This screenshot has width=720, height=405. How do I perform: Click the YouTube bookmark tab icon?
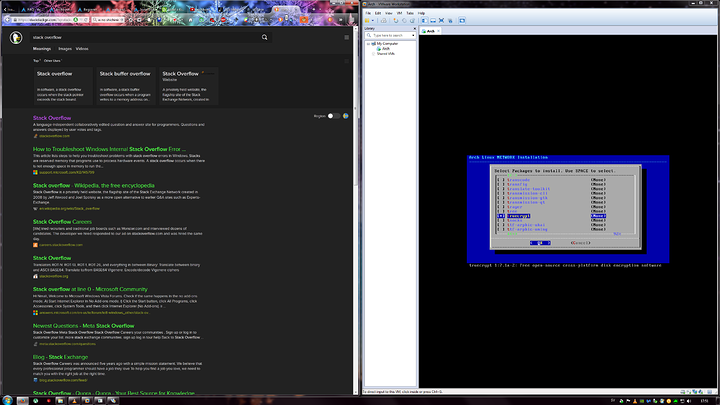point(193,9)
